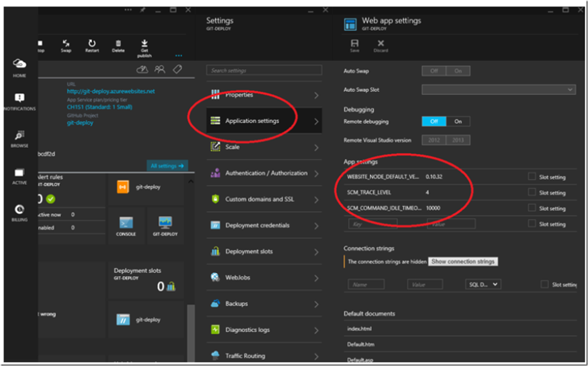Screen dimensions: 588x366
Task: Open the Deployment slots tile
Action: tap(146, 280)
